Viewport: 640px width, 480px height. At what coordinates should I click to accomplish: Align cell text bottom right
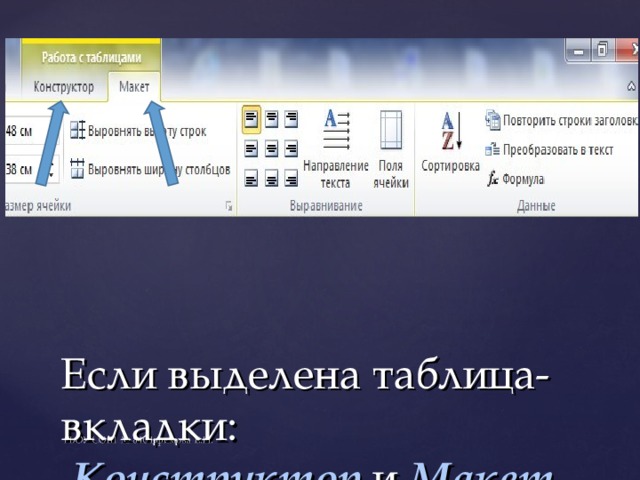point(291,178)
